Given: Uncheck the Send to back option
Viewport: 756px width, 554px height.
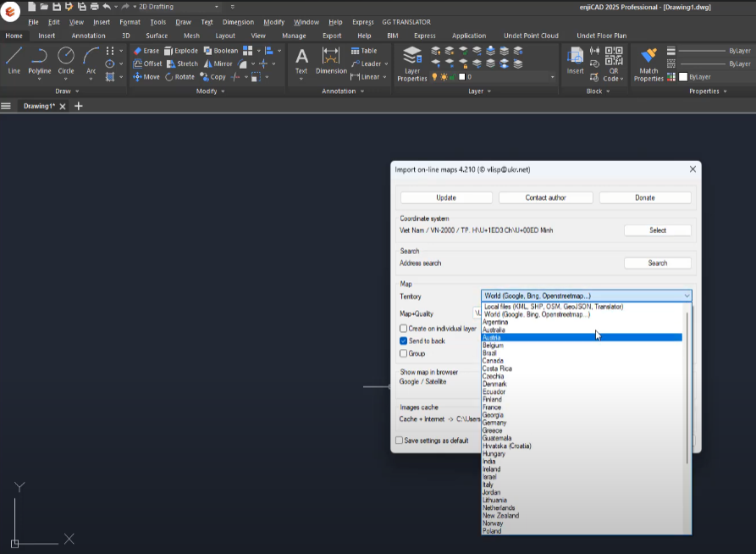Looking at the screenshot, I should [x=404, y=341].
